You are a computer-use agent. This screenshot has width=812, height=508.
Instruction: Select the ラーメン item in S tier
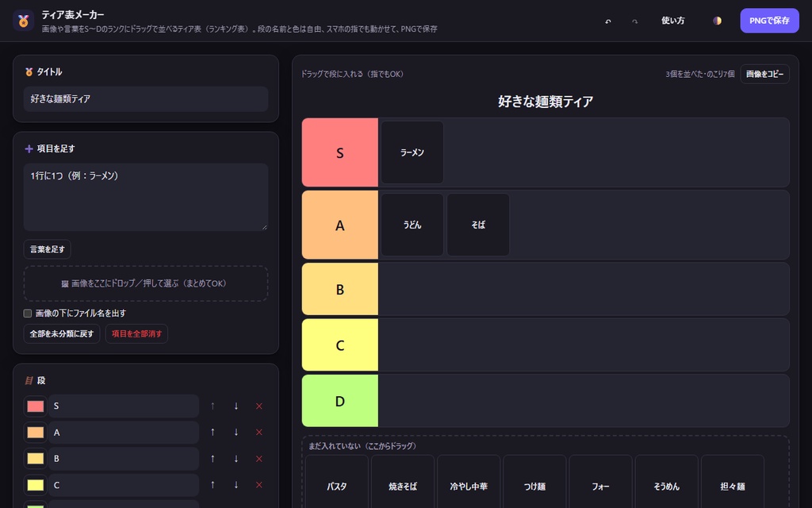point(412,152)
